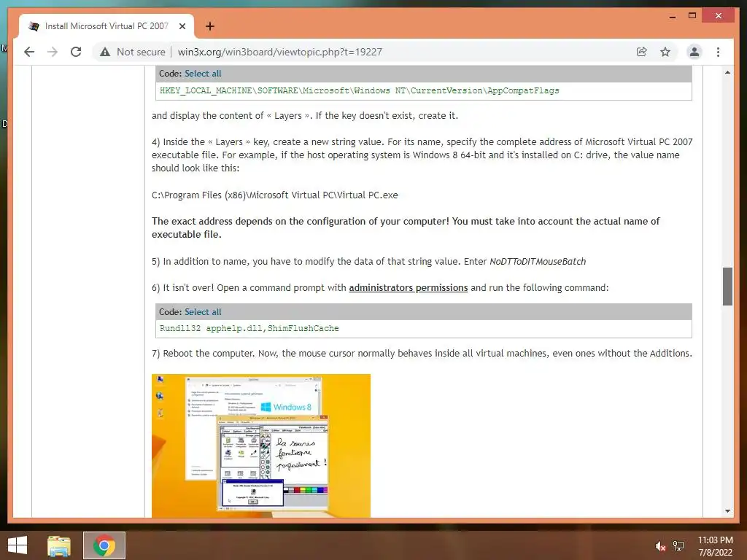Screen dimensions: 747x560
Task: Click the HKEY_LOCAL_MACHINE registry path text
Action: [360, 90]
